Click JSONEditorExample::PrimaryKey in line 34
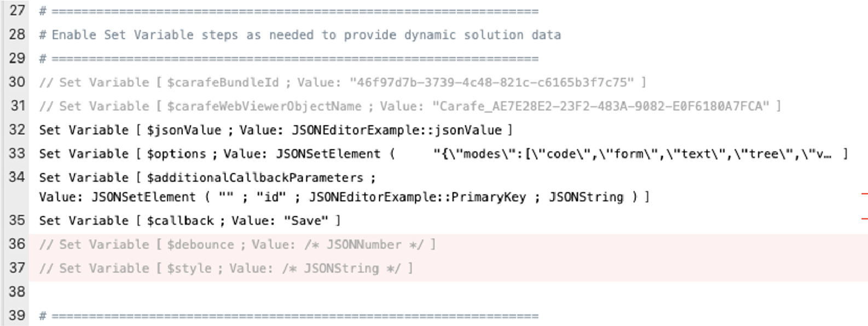 coord(418,197)
